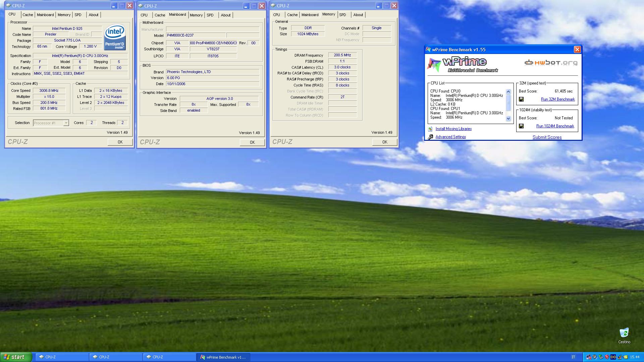Open Memory tab in first CPU-Z window
The image size is (644, 362).
pos(64,15)
